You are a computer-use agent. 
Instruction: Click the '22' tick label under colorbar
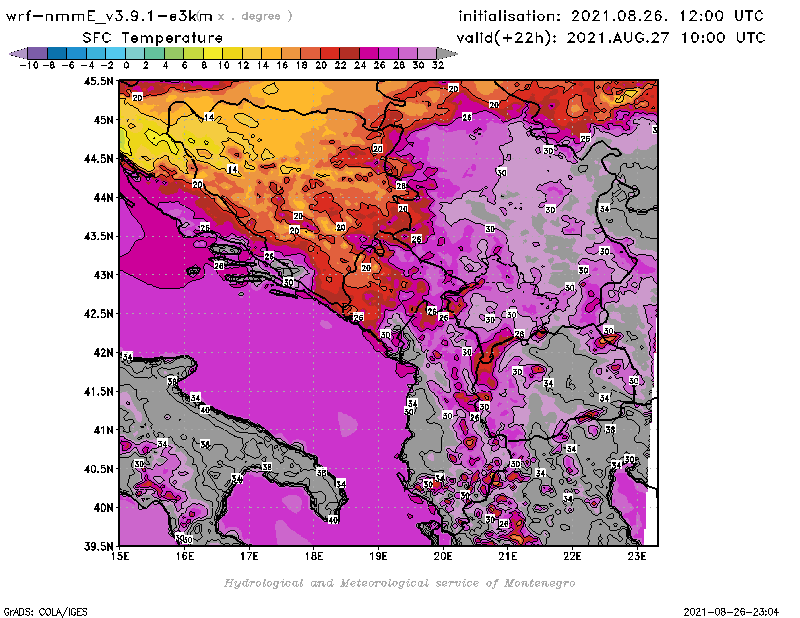coord(340,66)
